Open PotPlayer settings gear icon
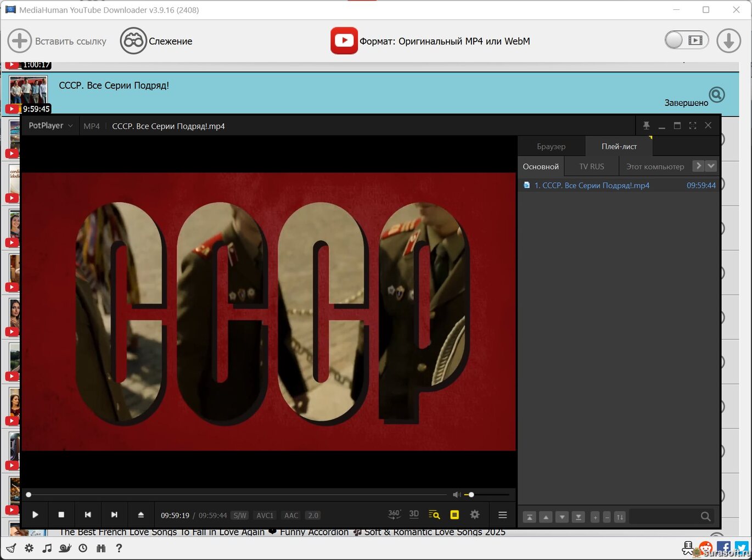 tap(475, 514)
